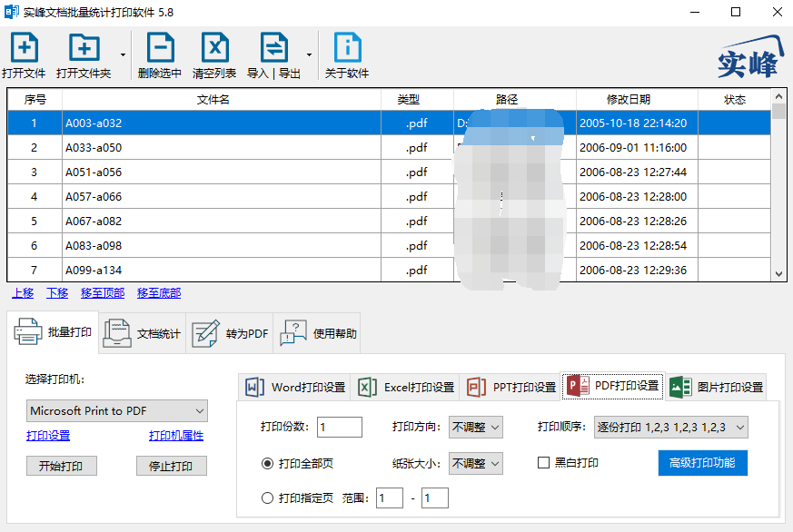Click the 打印份数 input field
This screenshot has height=532, width=793.
[340, 427]
